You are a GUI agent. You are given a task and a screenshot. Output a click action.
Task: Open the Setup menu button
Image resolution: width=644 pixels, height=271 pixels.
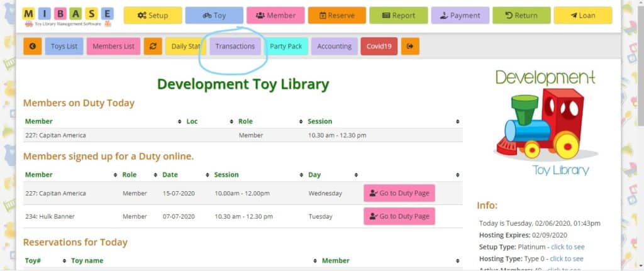[153, 16]
